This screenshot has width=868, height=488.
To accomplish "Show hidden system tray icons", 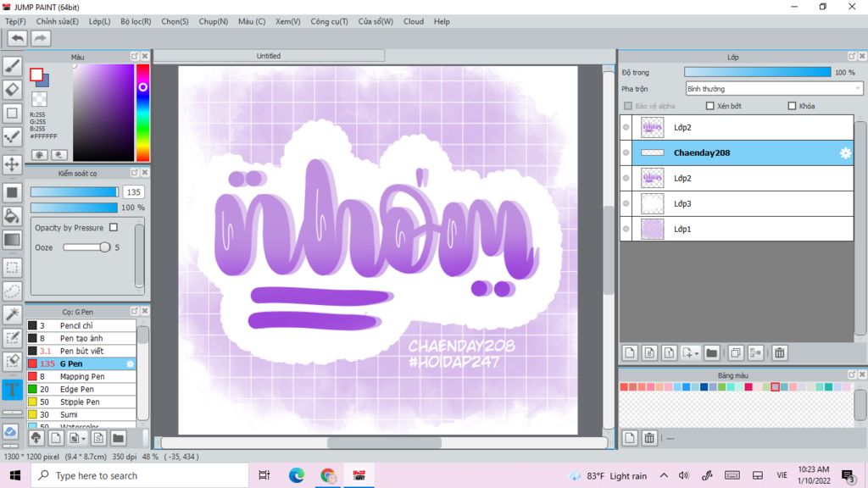I will (664, 475).
